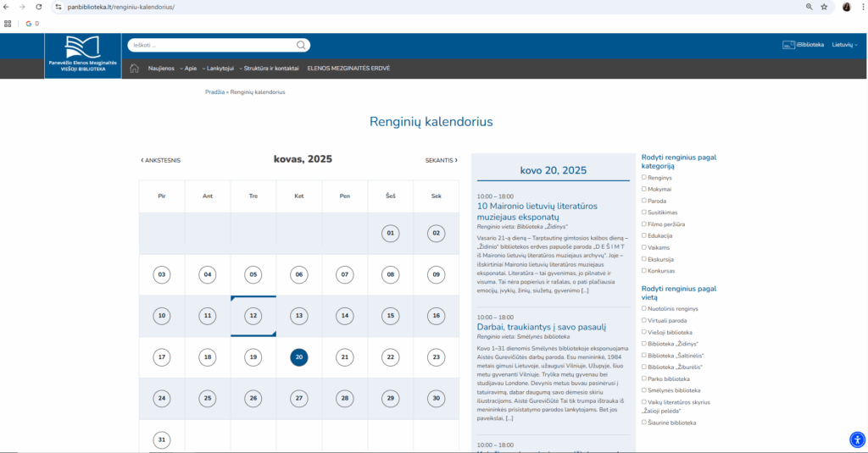Open iBiblioteka link with card icon
The image size is (868, 453).
click(x=804, y=45)
